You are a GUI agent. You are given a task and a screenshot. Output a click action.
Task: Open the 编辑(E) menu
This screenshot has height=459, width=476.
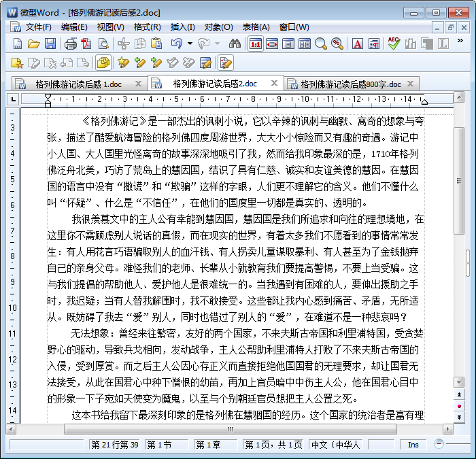tap(74, 27)
